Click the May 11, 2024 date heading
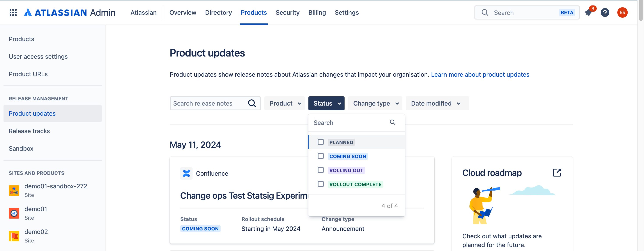The image size is (644, 251). [x=195, y=145]
